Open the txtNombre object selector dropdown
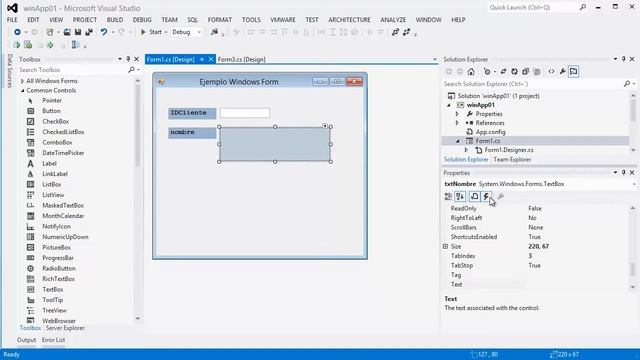This screenshot has height=360, width=640. (x=633, y=184)
